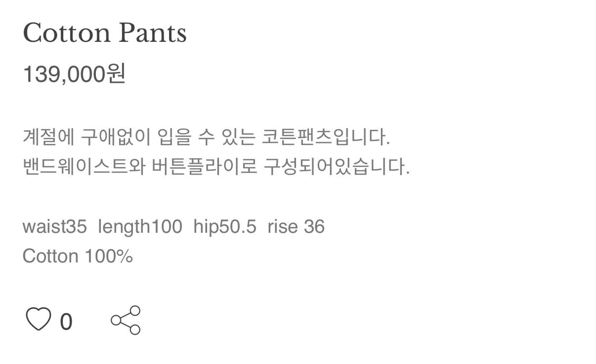This screenshot has width=596, height=364.
Task: Tap the heart icon to like
Action: (x=39, y=320)
